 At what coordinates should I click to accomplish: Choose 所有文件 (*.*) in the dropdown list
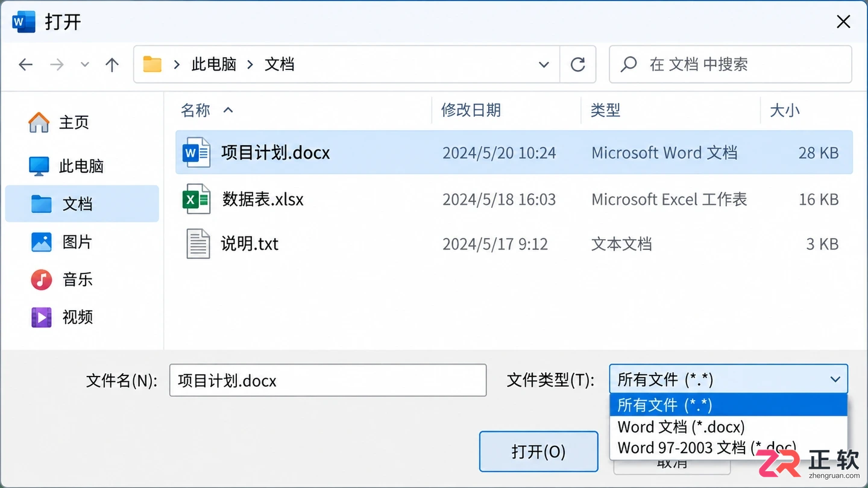coord(728,405)
